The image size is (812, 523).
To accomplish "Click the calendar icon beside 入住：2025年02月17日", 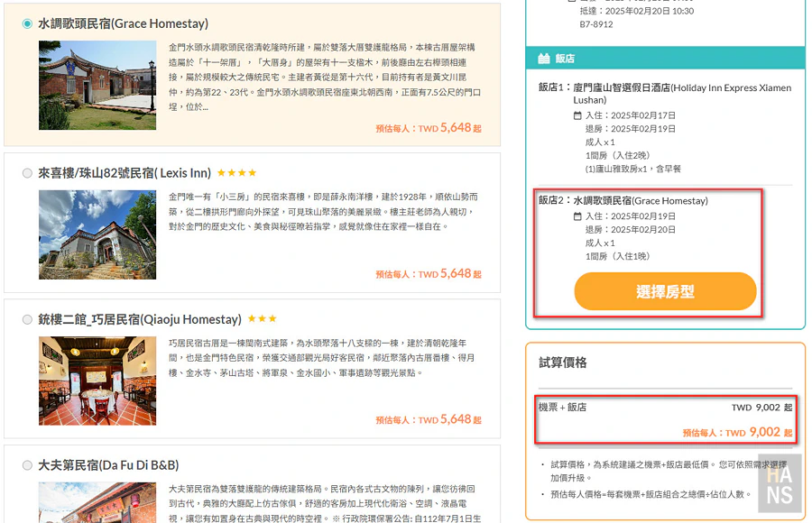I will coord(578,115).
